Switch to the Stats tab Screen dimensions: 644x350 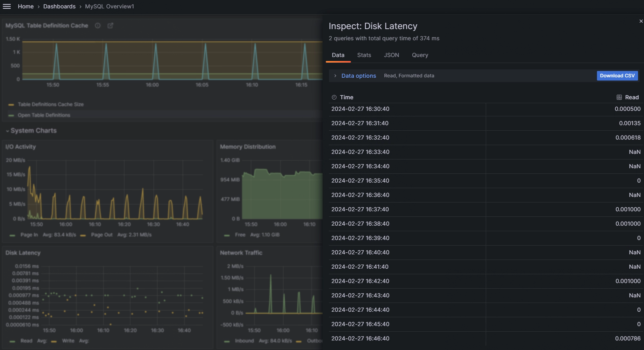(x=364, y=55)
